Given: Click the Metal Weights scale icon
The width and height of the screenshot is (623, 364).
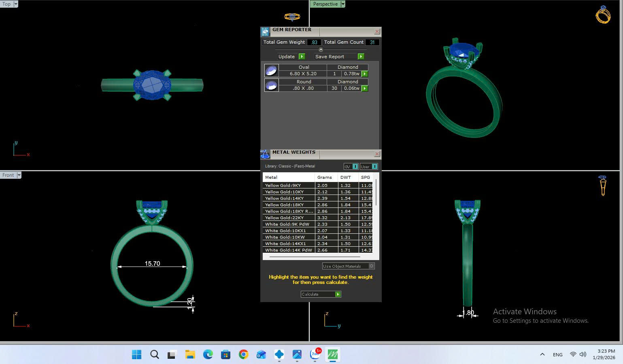Looking at the screenshot, I should [265, 154].
